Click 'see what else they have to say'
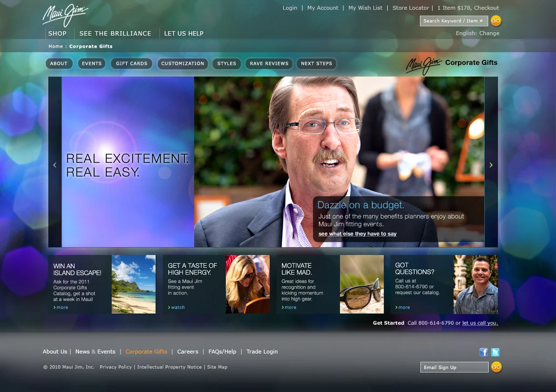 [x=357, y=234]
